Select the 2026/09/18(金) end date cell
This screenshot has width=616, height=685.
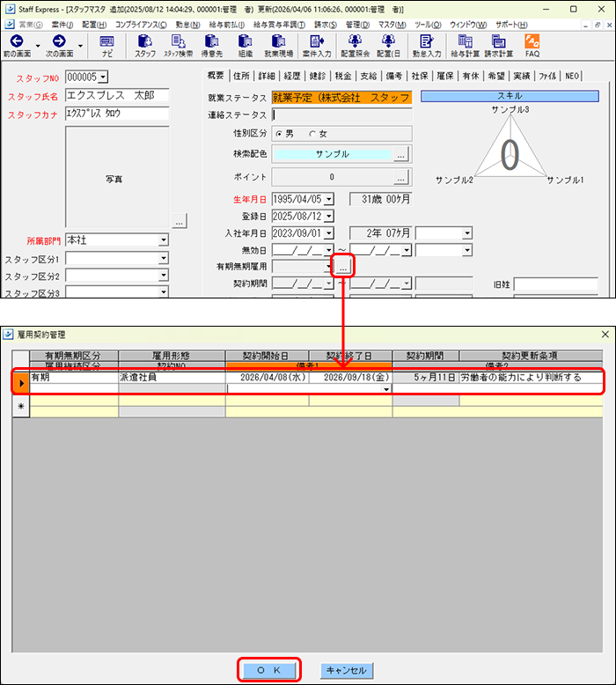click(x=350, y=378)
